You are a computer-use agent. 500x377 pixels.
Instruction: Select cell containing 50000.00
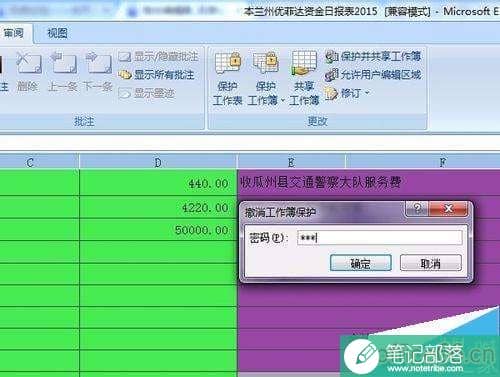pyautogui.click(x=158, y=230)
